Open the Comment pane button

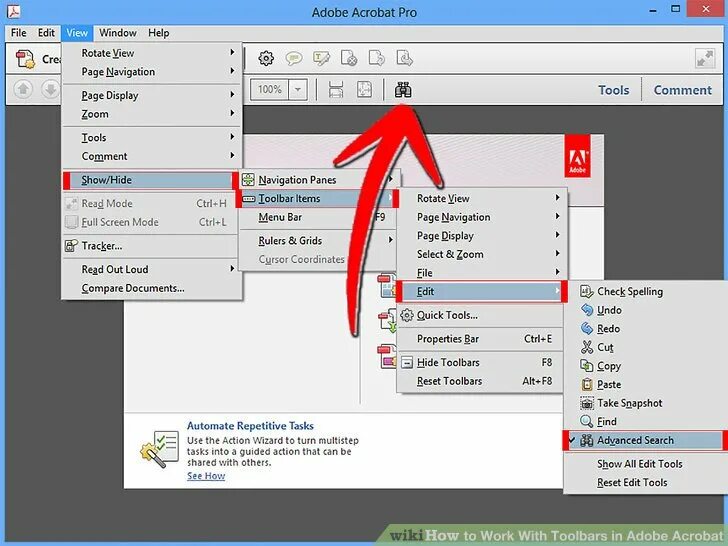coord(682,90)
